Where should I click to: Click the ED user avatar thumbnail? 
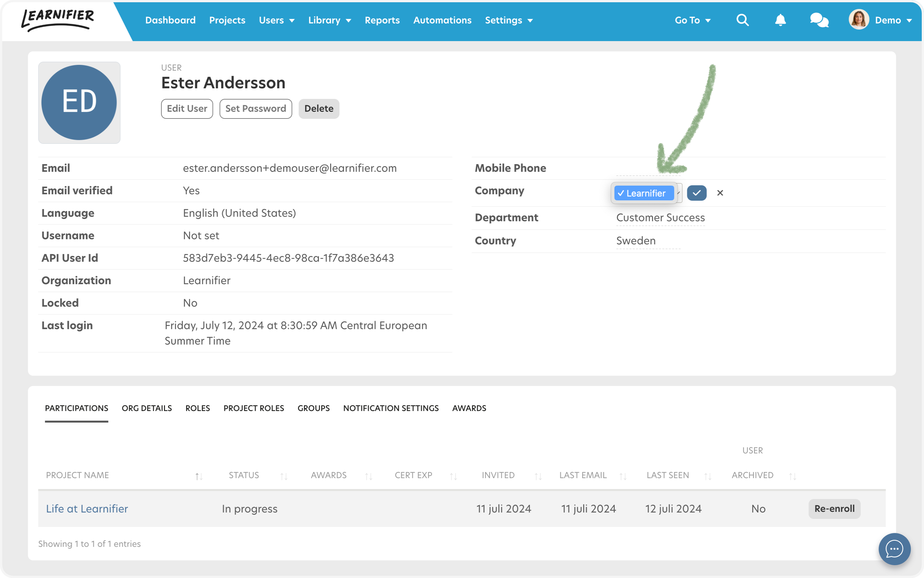[x=79, y=102]
